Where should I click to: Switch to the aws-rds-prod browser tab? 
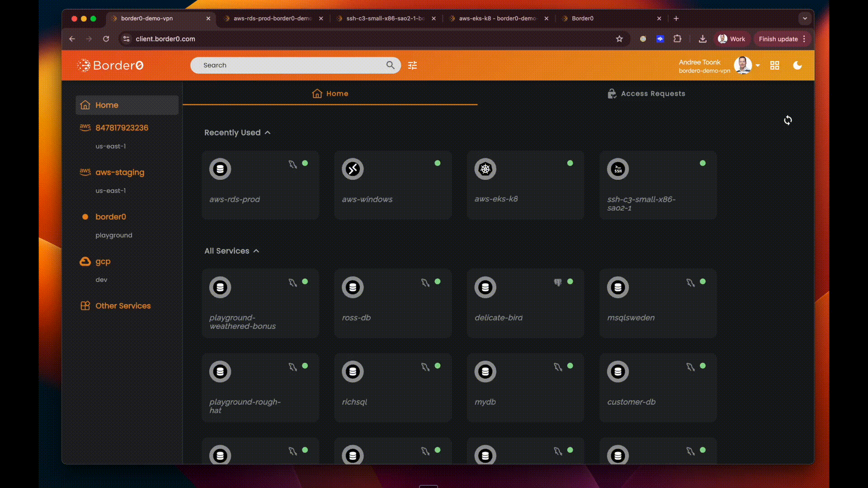coord(272,19)
